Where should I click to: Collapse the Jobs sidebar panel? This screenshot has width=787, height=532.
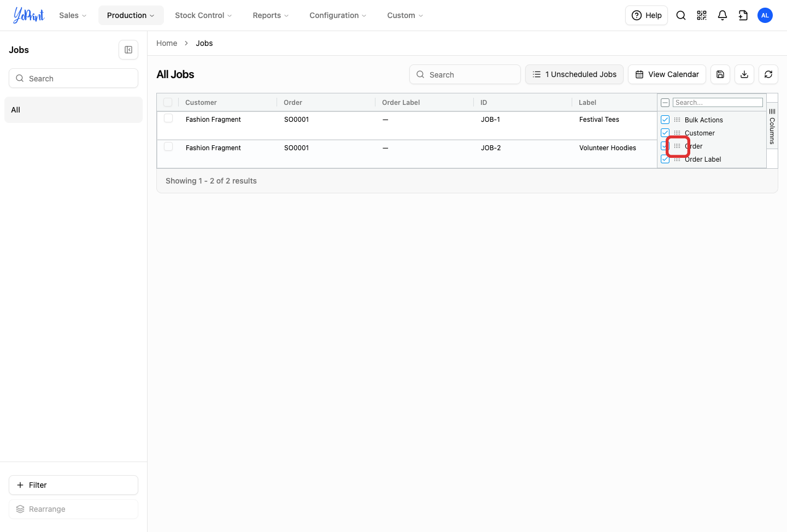[x=128, y=50]
